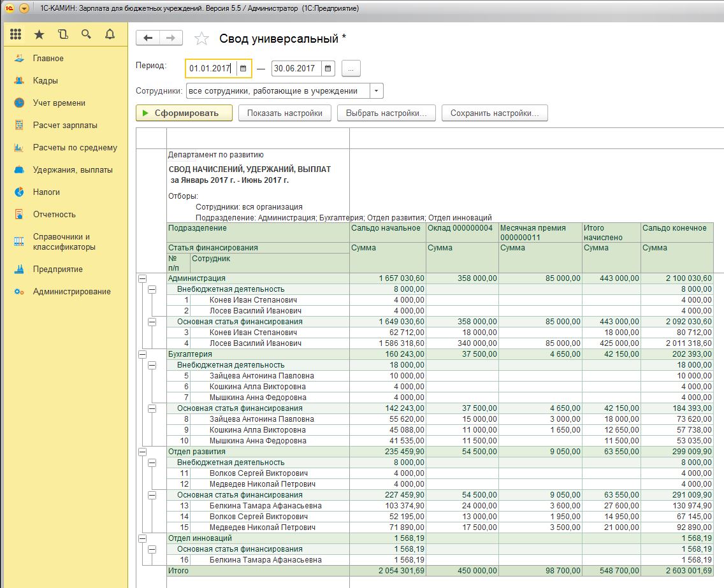Image resolution: width=724 pixels, height=588 pixels.
Task: Open calendar for end date 30.06.2017
Action: 327,68
